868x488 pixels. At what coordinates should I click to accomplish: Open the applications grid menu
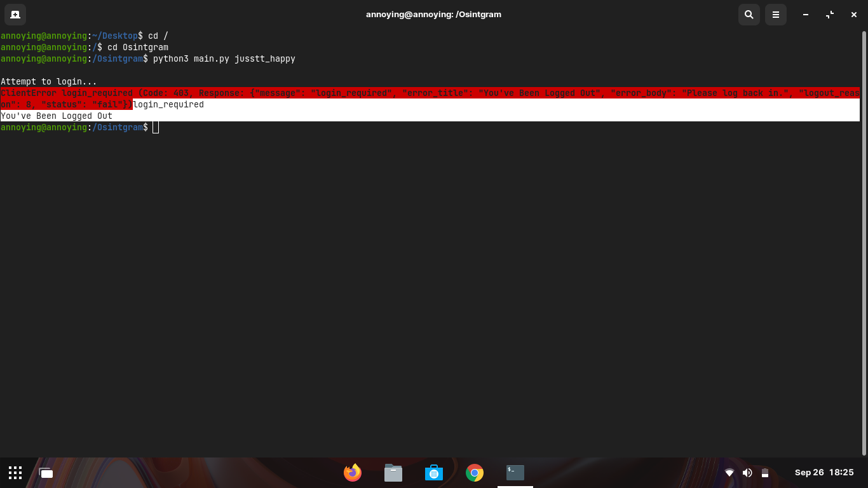[15, 473]
